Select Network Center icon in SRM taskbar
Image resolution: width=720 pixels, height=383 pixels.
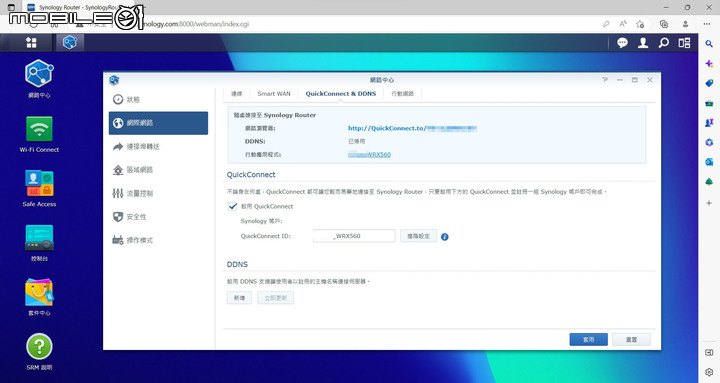pos(70,43)
